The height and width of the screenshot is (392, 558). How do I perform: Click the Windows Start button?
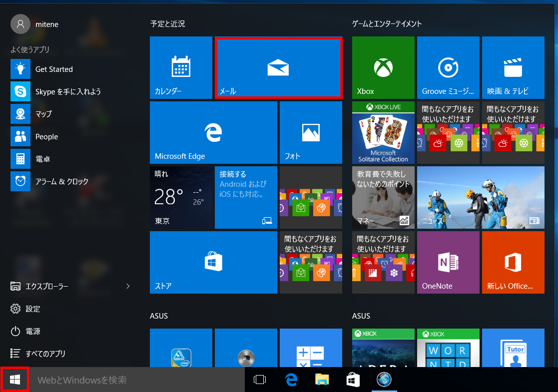[14, 380]
